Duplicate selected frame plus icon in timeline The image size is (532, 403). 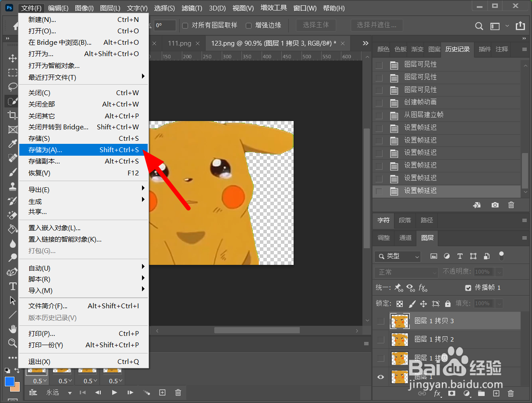click(162, 392)
